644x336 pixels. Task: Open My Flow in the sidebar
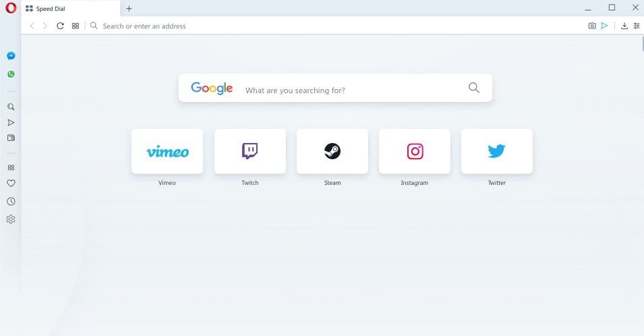11,122
